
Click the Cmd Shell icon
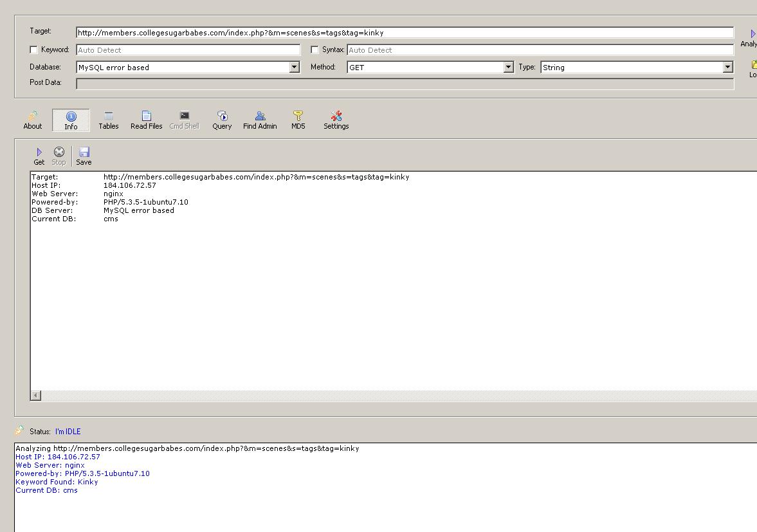[185, 115]
